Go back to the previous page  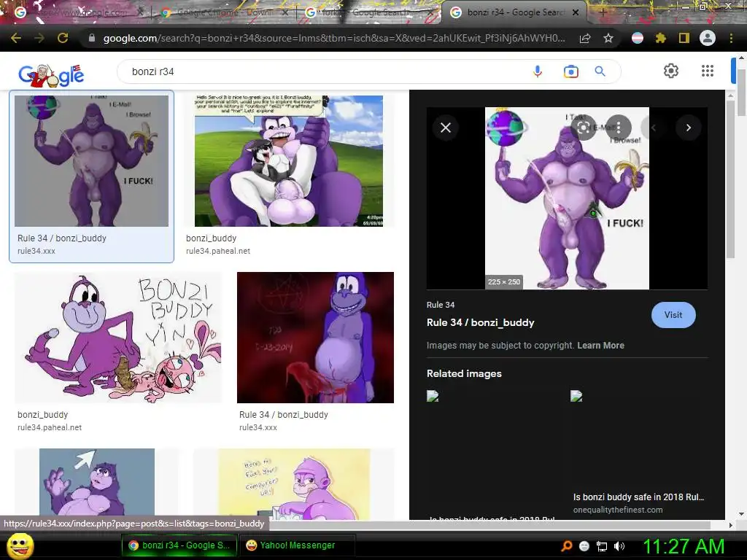[16, 38]
